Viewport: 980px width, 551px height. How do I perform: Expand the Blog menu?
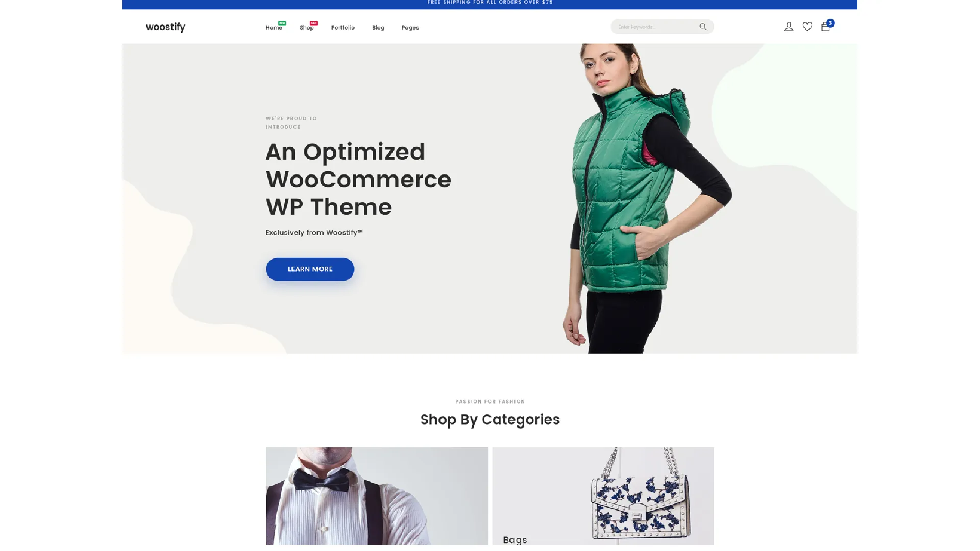[x=378, y=28]
